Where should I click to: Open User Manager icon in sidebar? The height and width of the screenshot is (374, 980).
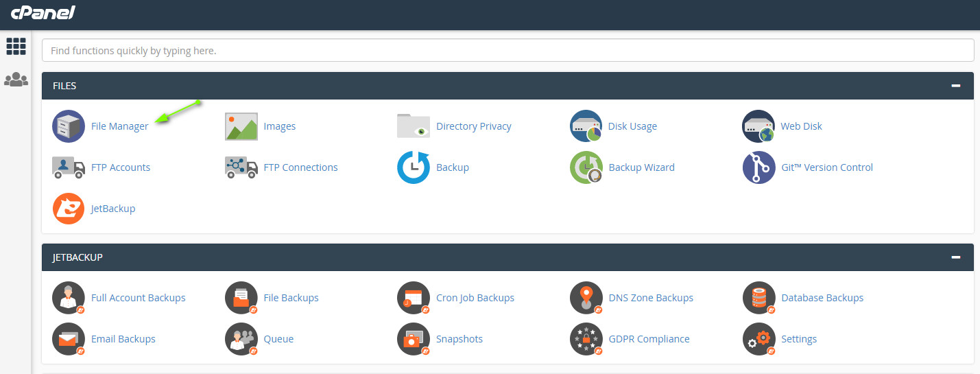pos(16,80)
